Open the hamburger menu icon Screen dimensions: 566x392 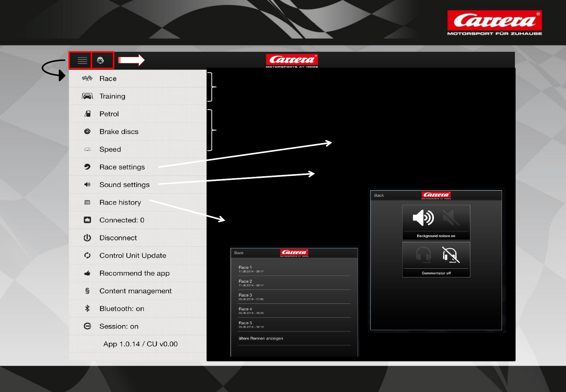(82, 61)
